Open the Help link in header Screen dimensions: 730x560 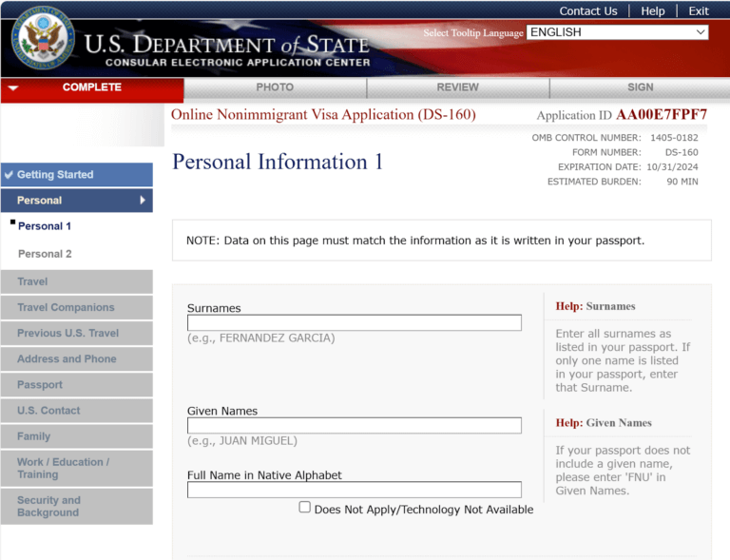(x=653, y=11)
